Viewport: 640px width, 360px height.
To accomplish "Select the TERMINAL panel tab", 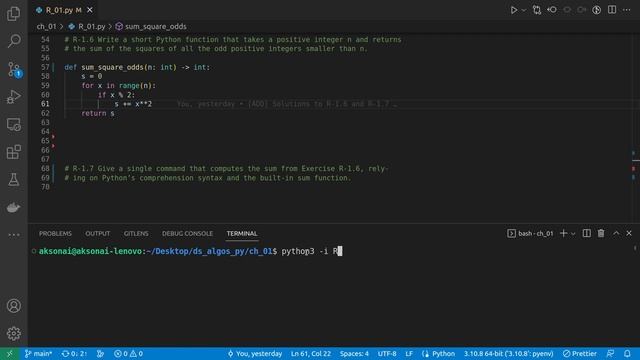I will click(x=242, y=233).
